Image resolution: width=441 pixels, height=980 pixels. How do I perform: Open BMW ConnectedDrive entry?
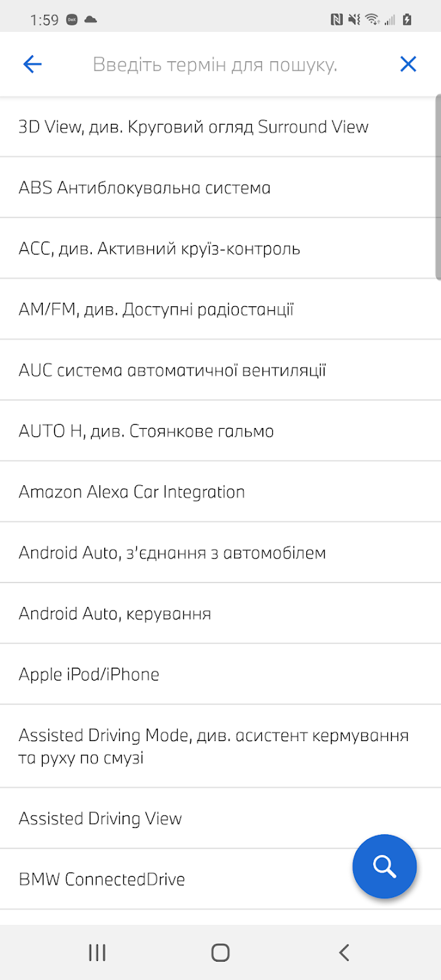coord(102,879)
